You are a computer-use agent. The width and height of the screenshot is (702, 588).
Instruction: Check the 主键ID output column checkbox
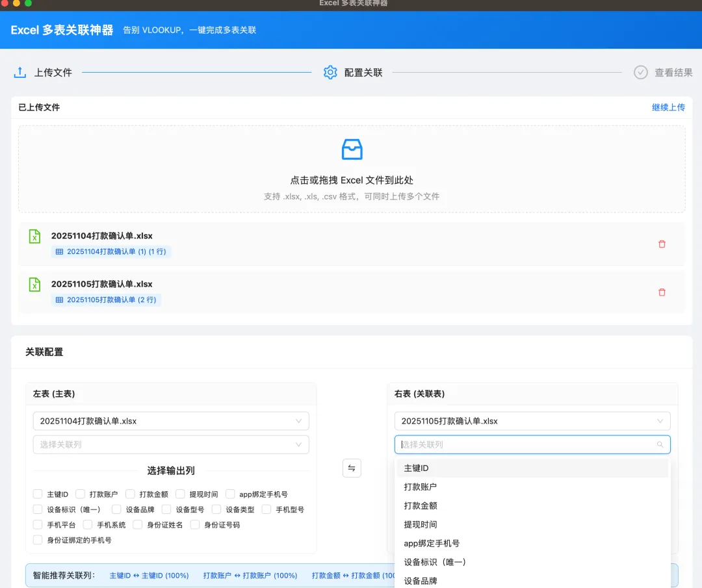38,494
